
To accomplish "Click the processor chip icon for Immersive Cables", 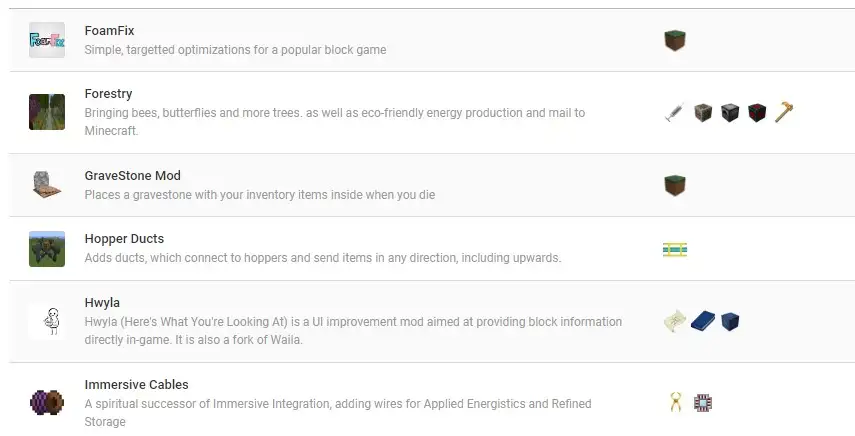I will 703,403.
